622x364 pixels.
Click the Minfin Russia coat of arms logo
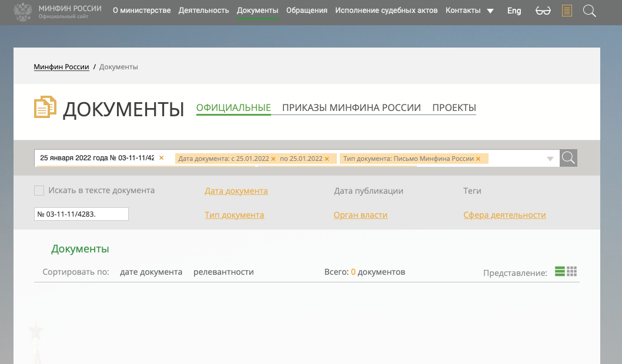pyautogui.click(x=22, y=12)
